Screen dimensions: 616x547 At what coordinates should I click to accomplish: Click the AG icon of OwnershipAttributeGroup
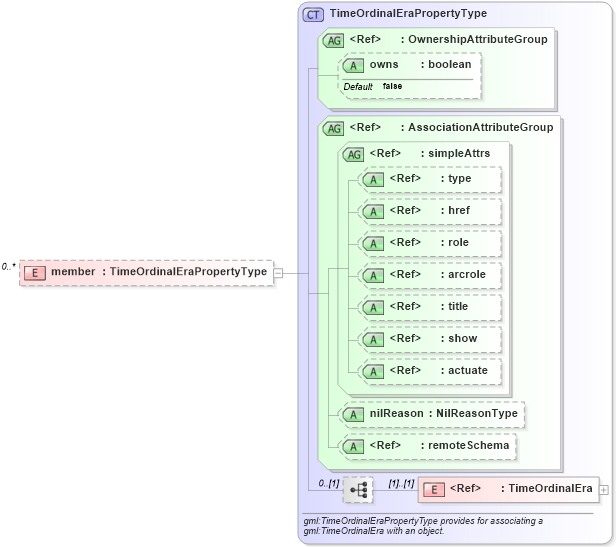coord(334,40)
